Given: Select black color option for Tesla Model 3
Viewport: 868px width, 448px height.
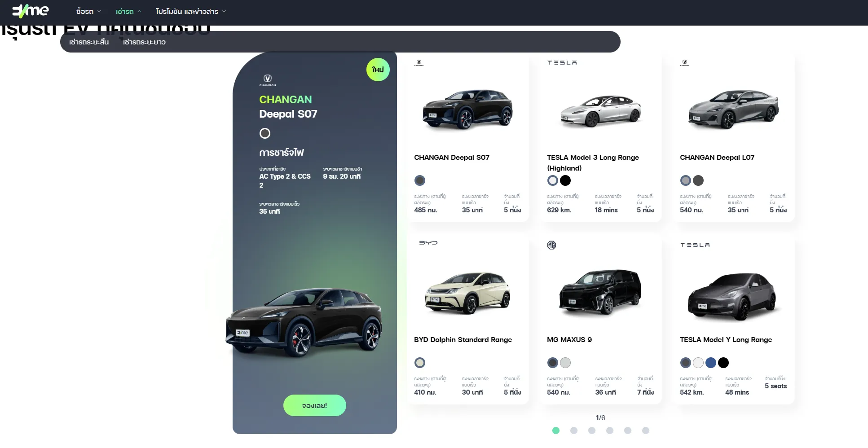Looking at the screenshot, I should pos(565,180).
